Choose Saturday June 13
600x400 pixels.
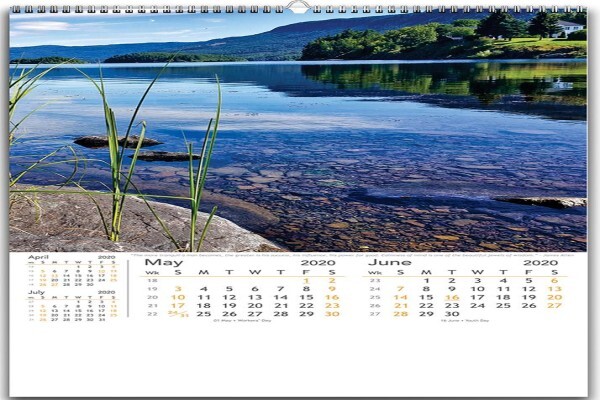click(x=554, y=289)
